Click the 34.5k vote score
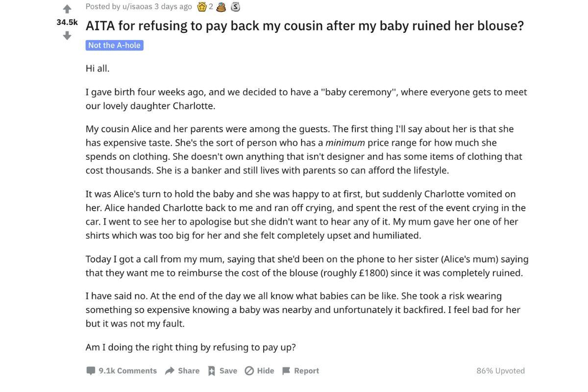This screenshot has height=392, width=588. pyautogui.click(x=67, y=22)
